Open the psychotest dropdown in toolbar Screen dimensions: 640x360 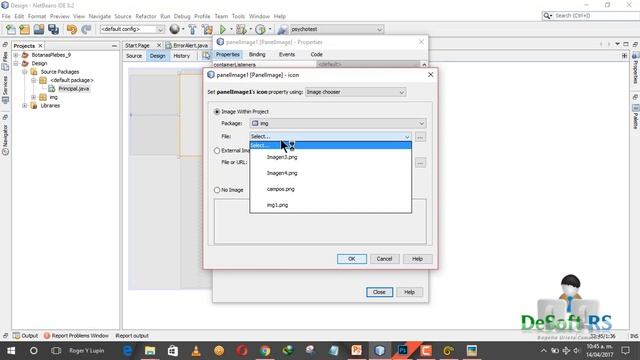337,29
